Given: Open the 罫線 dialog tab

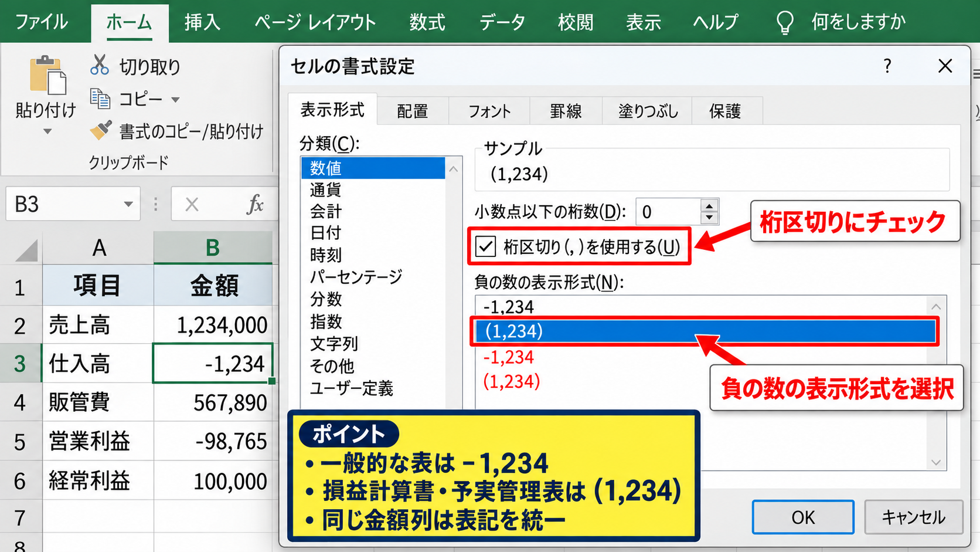Looking at the screenshot, I should pyautogui.click(x=566, y=111).
